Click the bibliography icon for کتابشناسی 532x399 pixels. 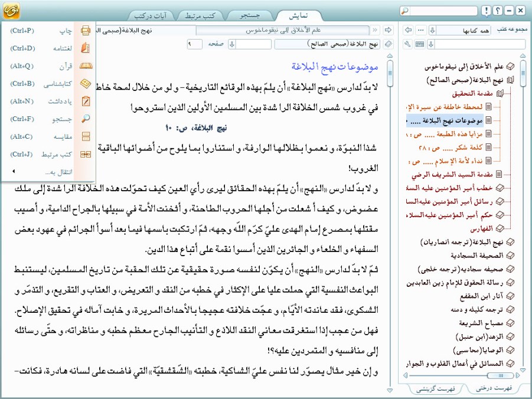pos(86,83)
